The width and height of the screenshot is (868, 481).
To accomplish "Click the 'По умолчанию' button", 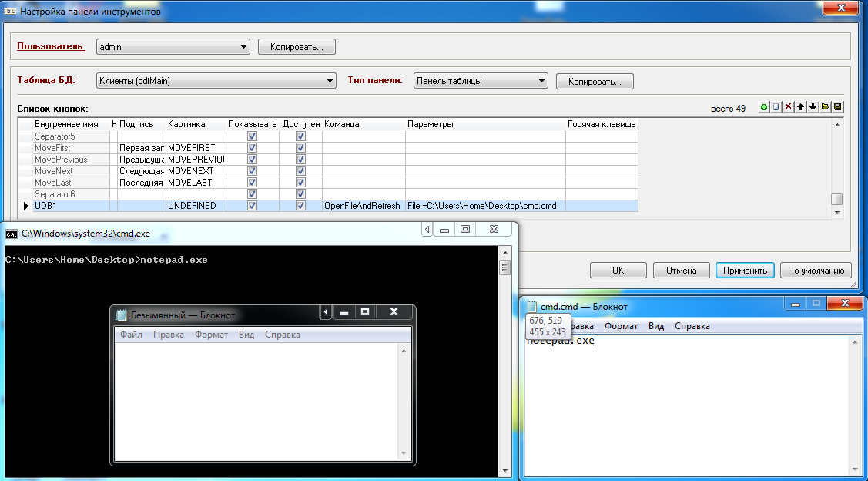I will tap(816, 271).
